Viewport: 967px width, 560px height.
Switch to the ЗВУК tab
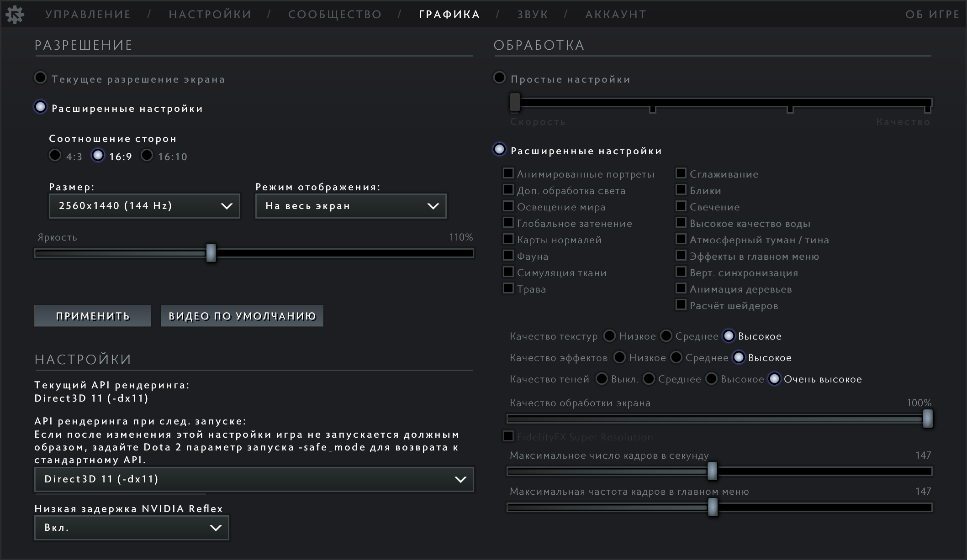point(532,15)
